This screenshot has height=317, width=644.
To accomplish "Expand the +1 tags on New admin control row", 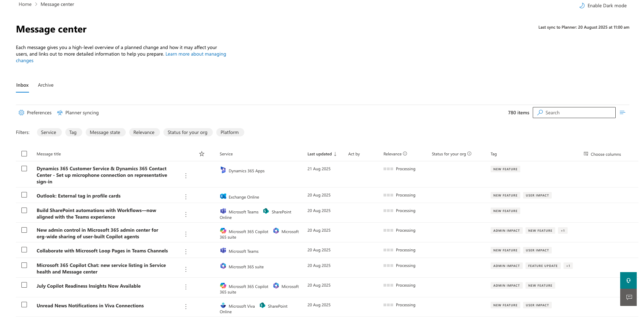I will (563, 231).
